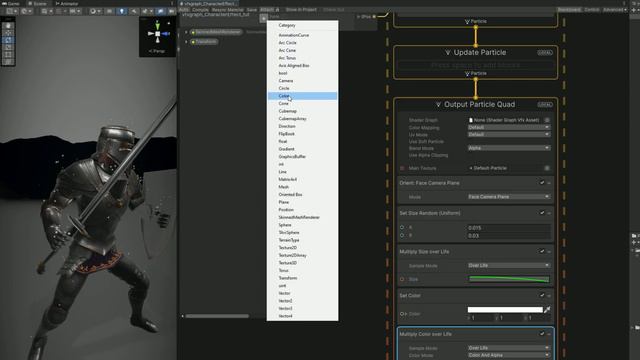Click blackboard horizontal scrollbar

click(217, 316)
